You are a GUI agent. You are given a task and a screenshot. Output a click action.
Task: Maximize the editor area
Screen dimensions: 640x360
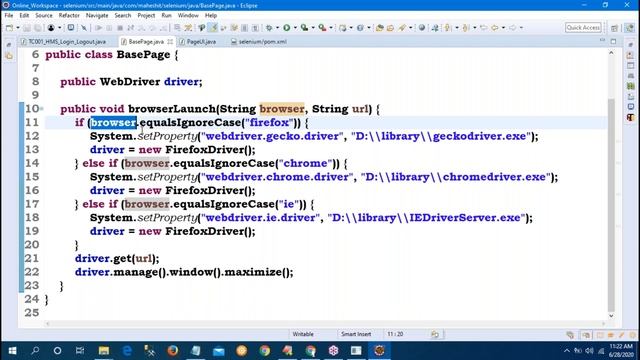click(x=613, y=41)
